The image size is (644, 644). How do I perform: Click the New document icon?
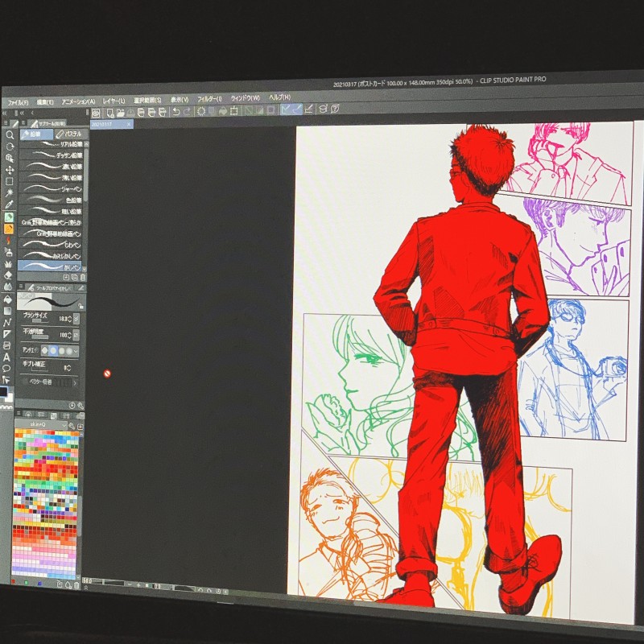click(x=109, y=113)
